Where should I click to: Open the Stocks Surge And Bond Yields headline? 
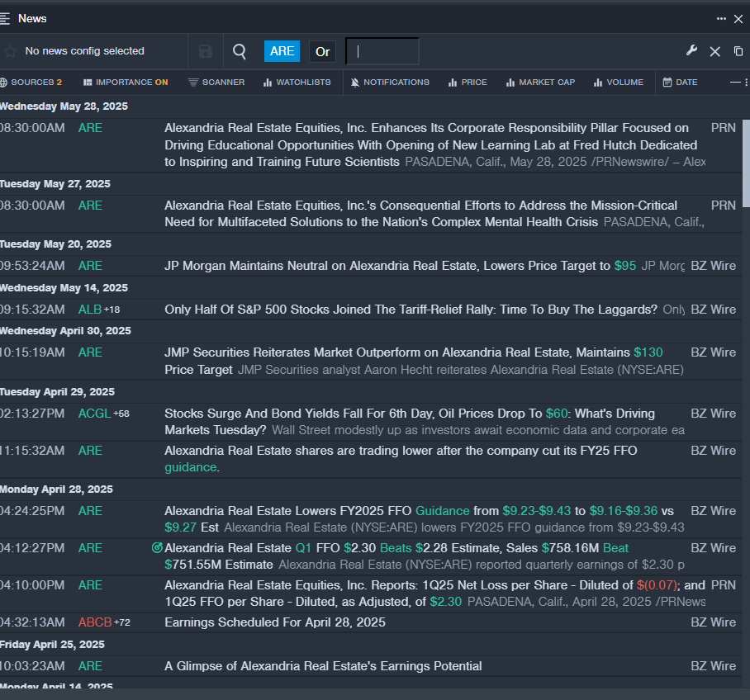coord(410,422)
